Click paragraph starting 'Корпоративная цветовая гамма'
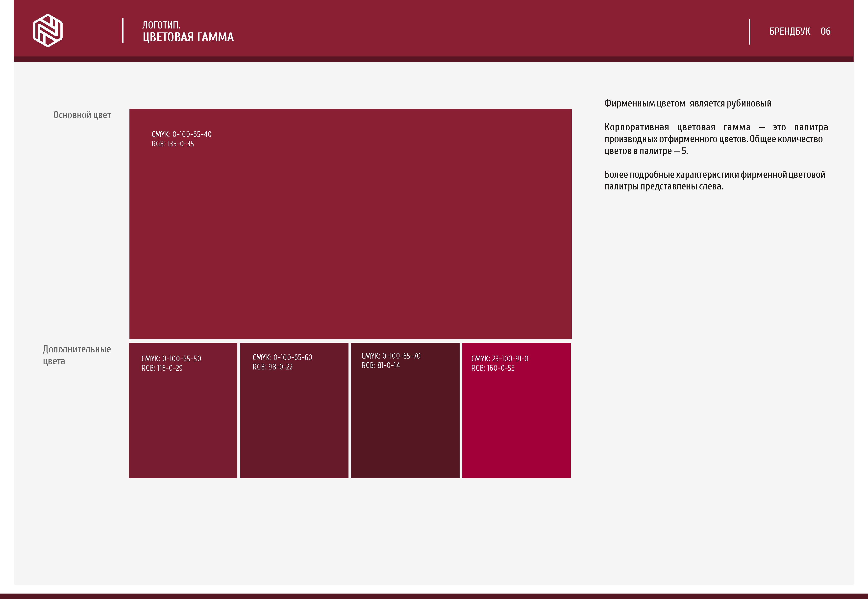The image size is (868, 599). click(x=716, y=139)
